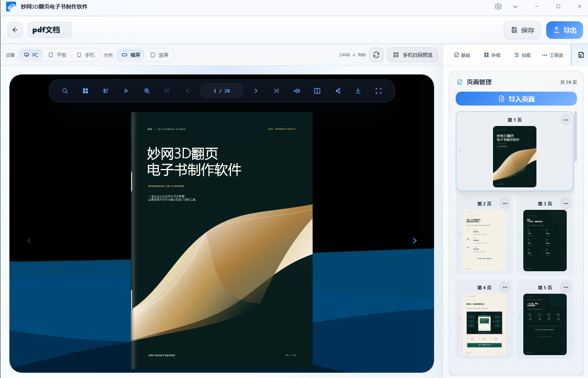Switch single/double page layout icon
The image size is (588, 378).
(317, 91)
